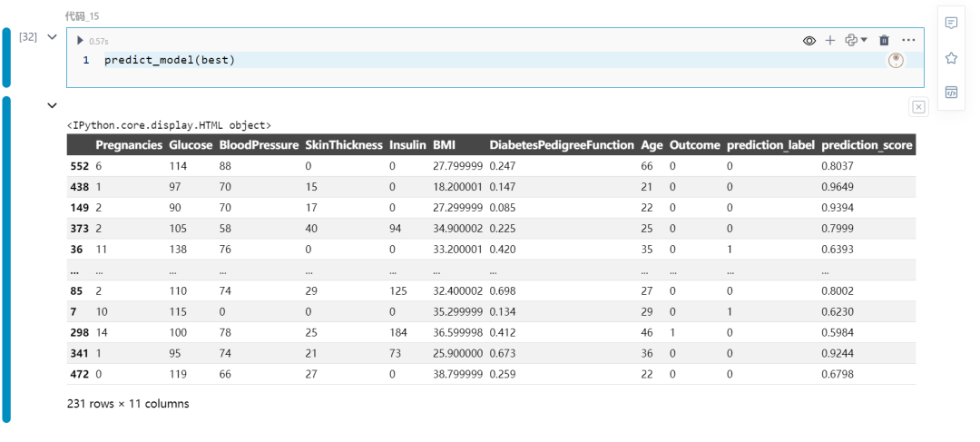Open the Python language dropdown in cell toolbar
980x442 pixels.
tap(856, 40)
